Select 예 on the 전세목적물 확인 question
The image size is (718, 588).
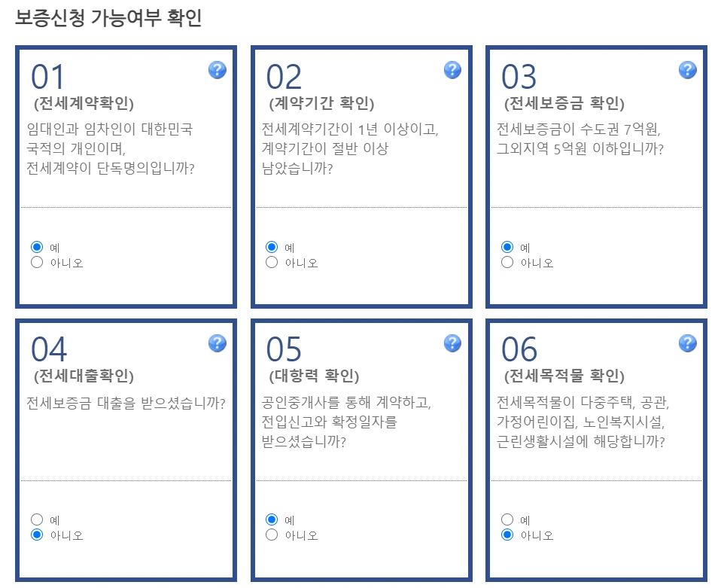tap(506, 519)
